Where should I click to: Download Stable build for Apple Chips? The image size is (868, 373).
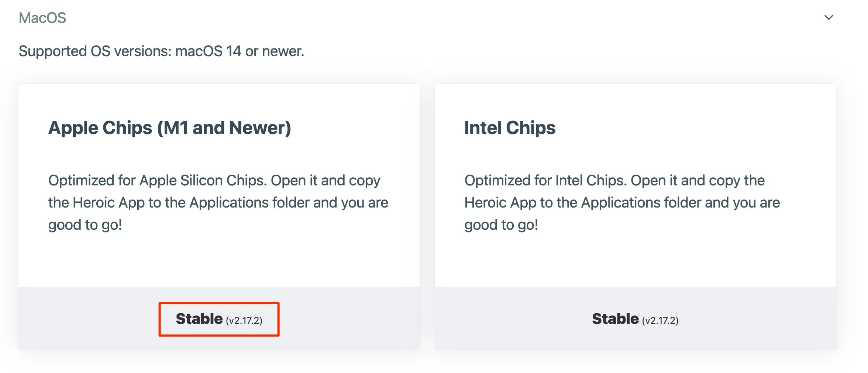[x=219, y=319]
